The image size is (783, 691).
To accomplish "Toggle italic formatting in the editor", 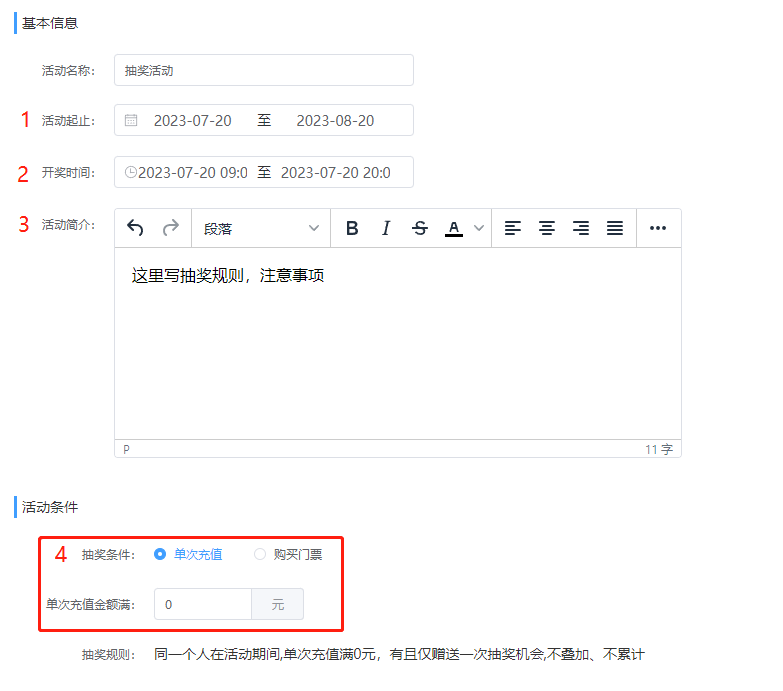I will tap(386, 228).
